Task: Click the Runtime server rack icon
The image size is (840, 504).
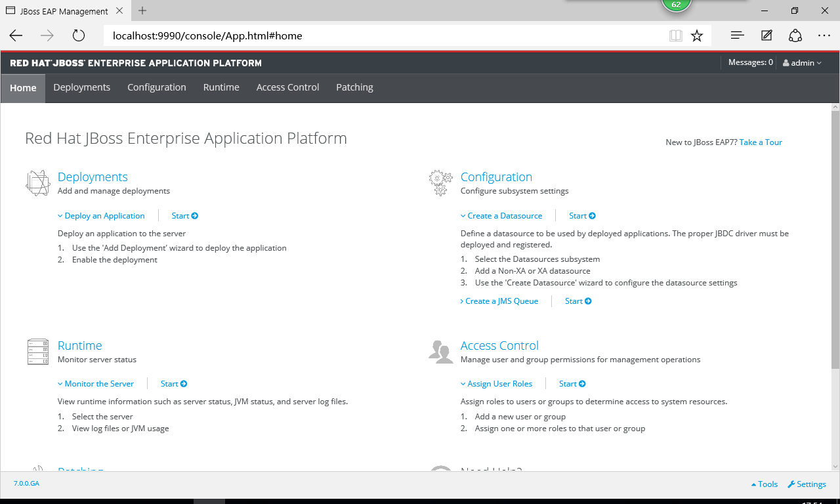Action: click(38, 352)
